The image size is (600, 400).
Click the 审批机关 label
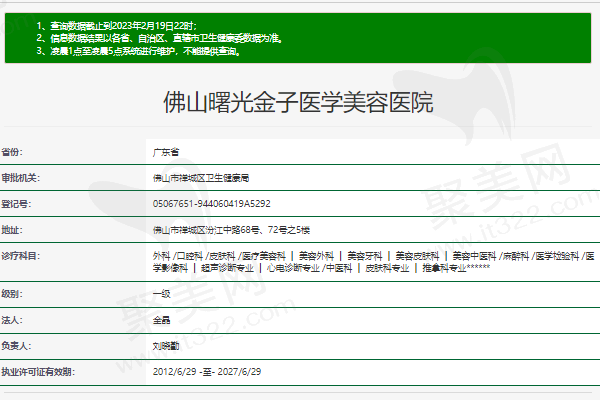coord(20,178)
